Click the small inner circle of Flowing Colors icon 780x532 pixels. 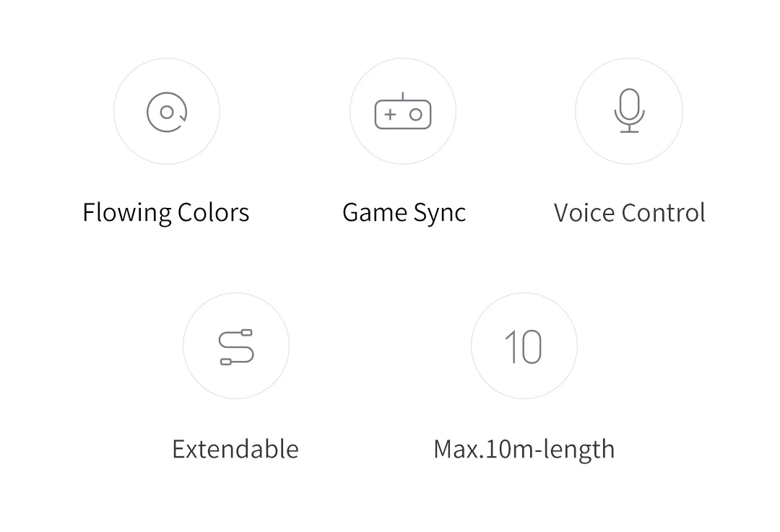coord(167,113)
